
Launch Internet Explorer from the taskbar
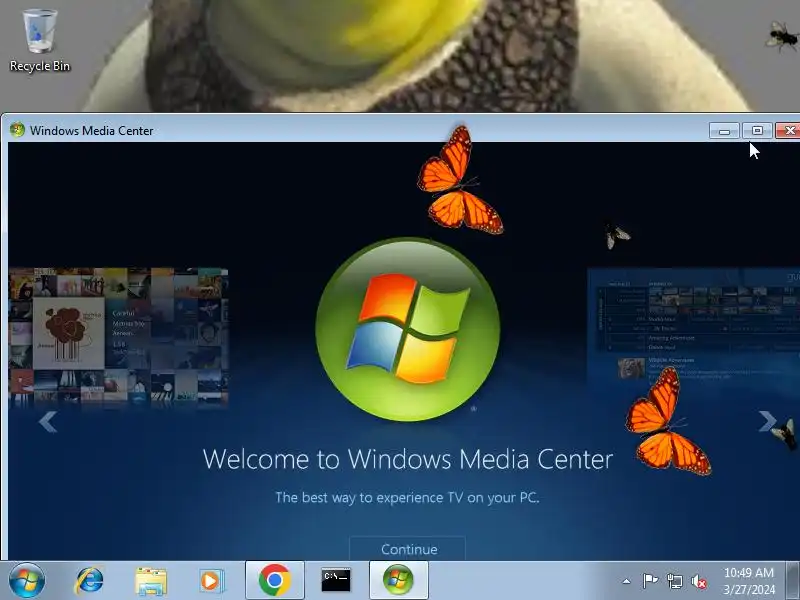pos(89,581)
